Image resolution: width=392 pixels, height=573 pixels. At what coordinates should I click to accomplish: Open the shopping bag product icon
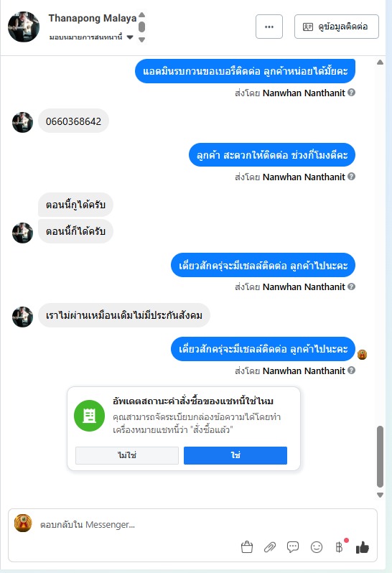[x=247, y=547]
